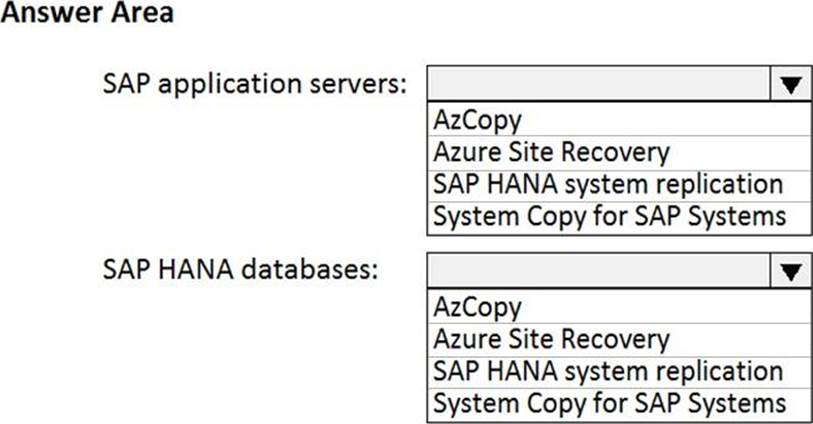813x424 pixels.
Task: Click the 'SAP HANA databases:' label
Action: (241, 270)
